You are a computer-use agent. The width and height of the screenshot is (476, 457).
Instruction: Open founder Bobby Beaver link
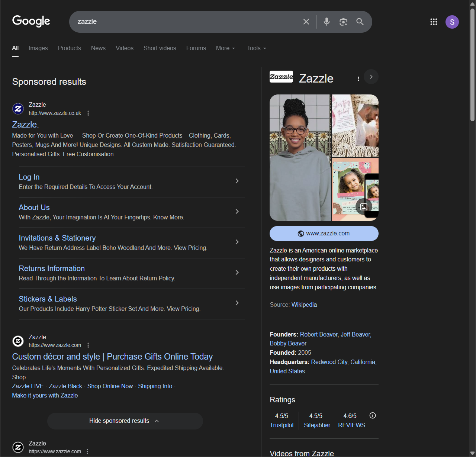[288, 343]
